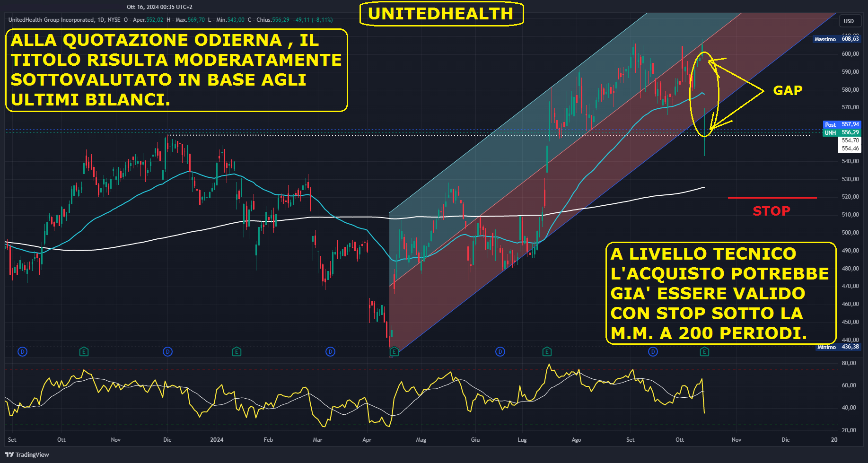Click the UnitedHealth Group Incorporated symbol title
Image resolution: width=868 pixels, height=463 pixels.
click(x=51, y=20)
